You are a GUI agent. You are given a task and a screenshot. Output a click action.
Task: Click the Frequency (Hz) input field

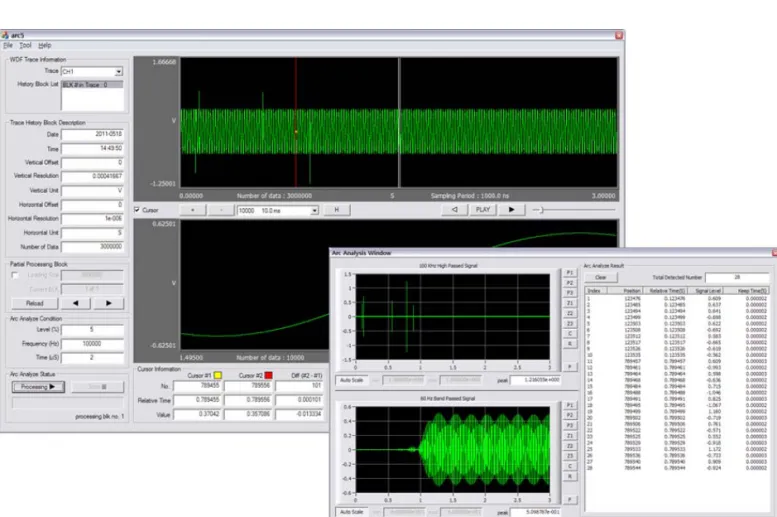click(x=92, y=344)
